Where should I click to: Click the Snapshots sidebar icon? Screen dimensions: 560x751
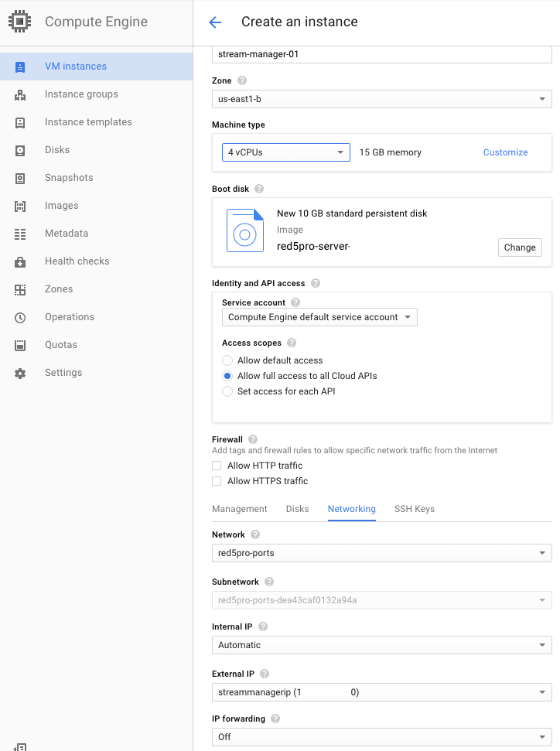click(20, 178)
